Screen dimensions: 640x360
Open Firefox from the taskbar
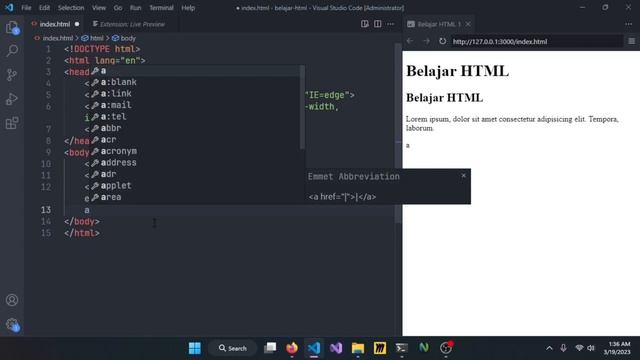292,348
